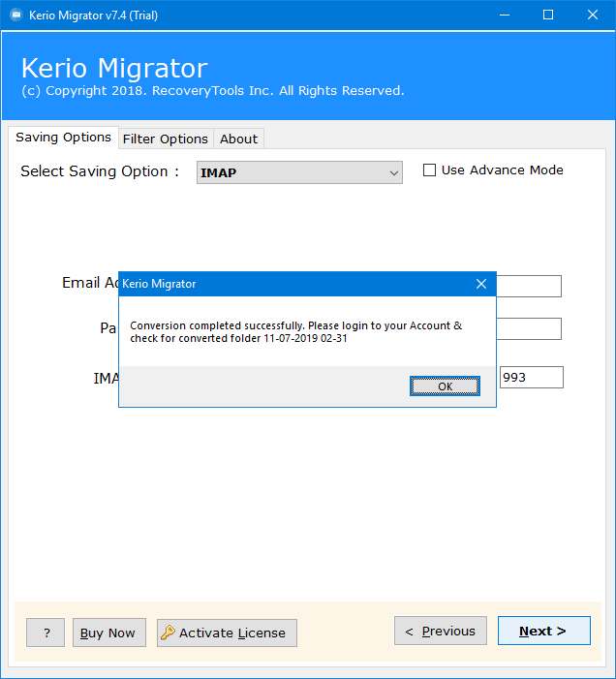Click the key icon on Activate License
Image resolution: width=616 pixels, height=679 pixels.
coord(168,633)
